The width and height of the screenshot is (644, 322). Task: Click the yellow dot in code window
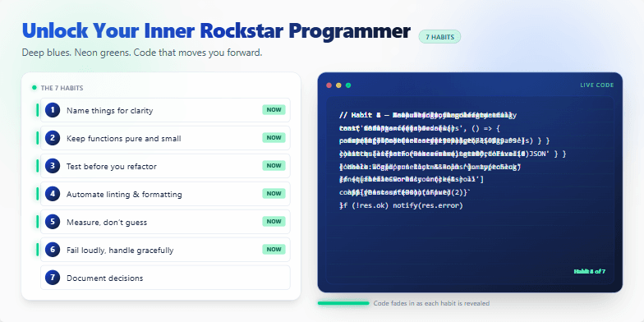click(338, 85)
